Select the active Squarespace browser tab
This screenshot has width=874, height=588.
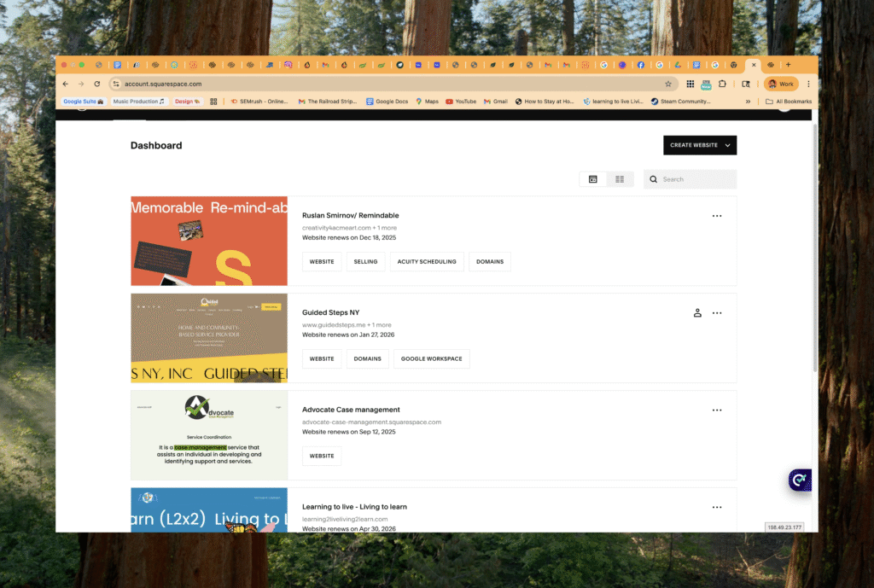pyautogui.click(x=754, y=64)
